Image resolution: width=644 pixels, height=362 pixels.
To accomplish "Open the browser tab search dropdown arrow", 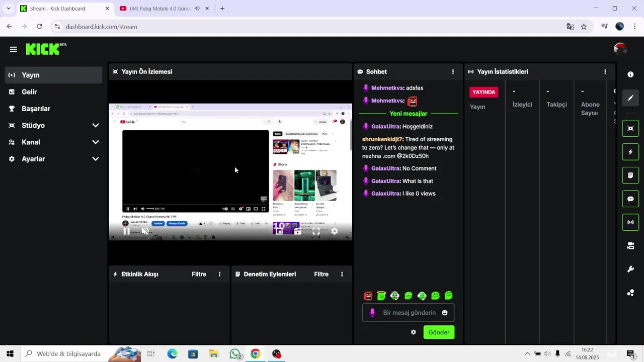I will (8, 9).
